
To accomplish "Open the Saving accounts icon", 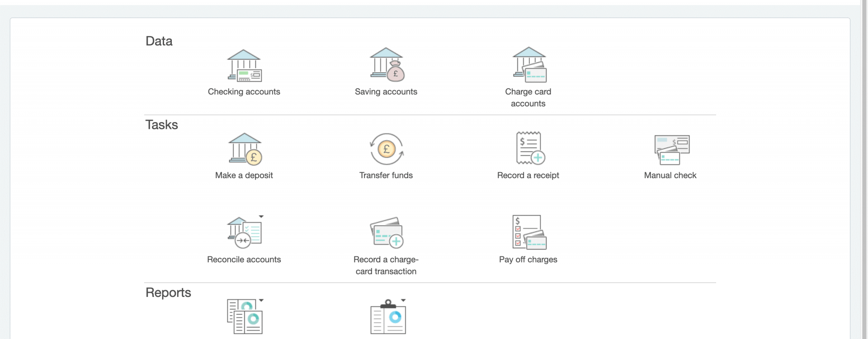I will click(x=387, y=65).
